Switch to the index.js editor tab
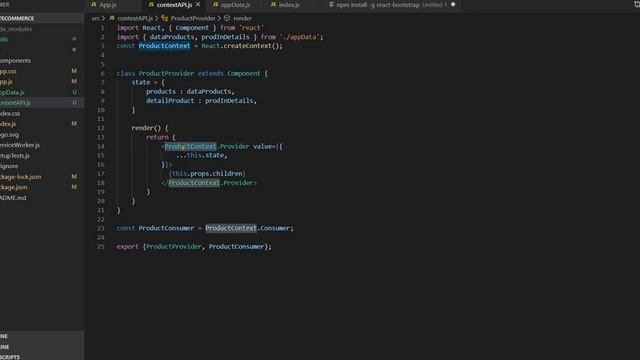This screenshot has height=360, width=640. click(x=289, y=5)
